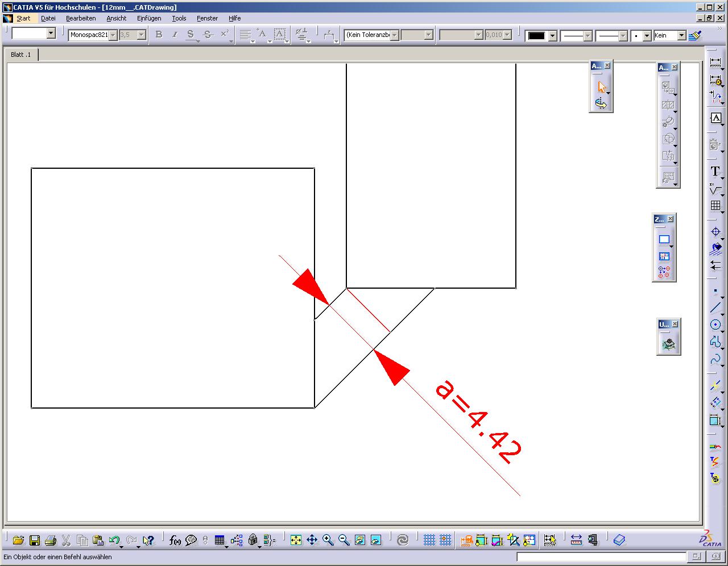
Task: Open the Ansicht menu
Action: [117, 18]
